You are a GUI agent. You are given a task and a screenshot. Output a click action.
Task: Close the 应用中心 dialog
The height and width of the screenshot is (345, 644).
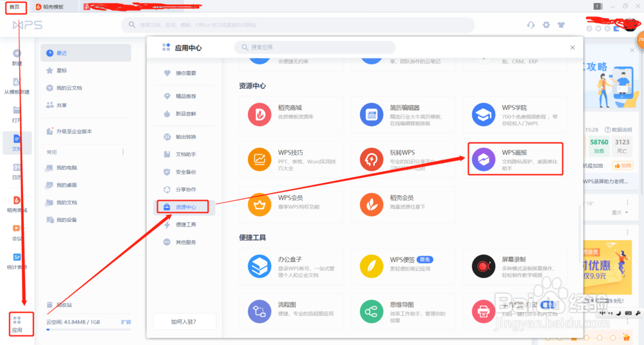pos(573,48)
